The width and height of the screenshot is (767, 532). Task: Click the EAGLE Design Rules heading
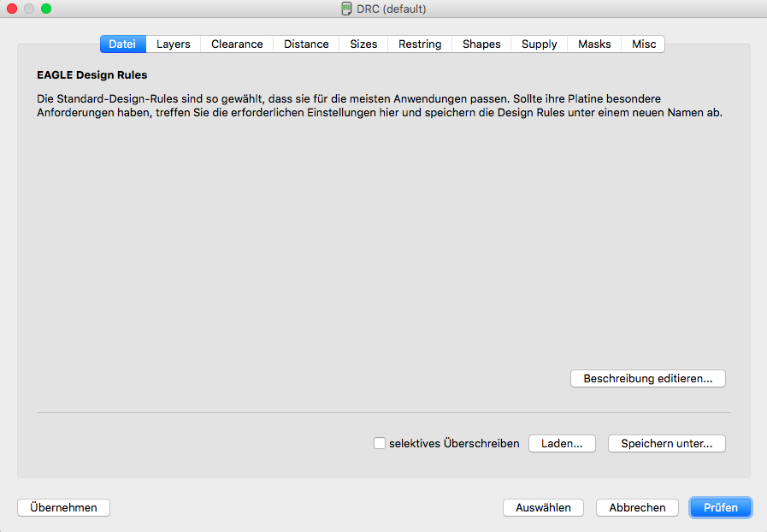[x=92, y=75]
